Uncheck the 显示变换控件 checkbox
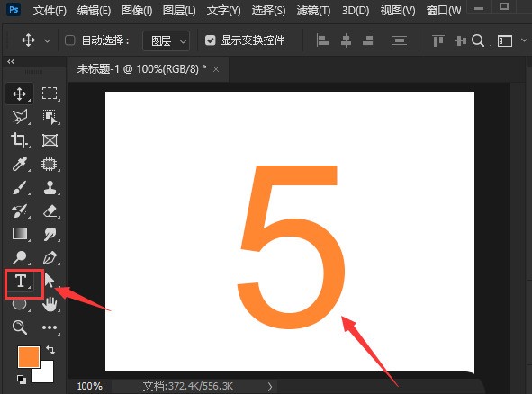The image size is (532, 394). [x=210, y=40]
